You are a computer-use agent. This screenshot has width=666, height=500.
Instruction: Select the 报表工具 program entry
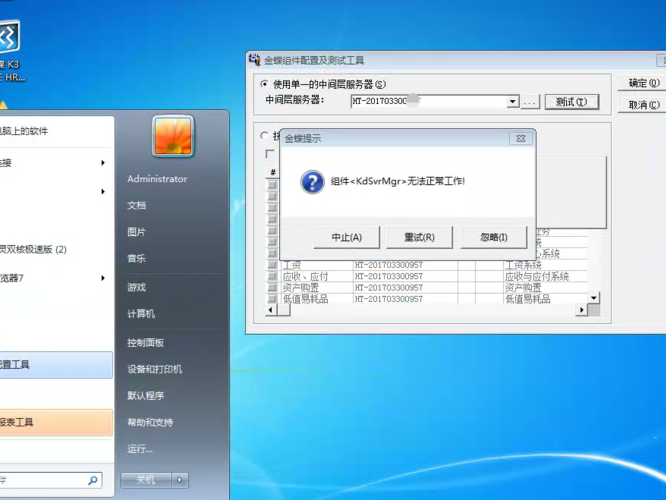pos(56,422)
